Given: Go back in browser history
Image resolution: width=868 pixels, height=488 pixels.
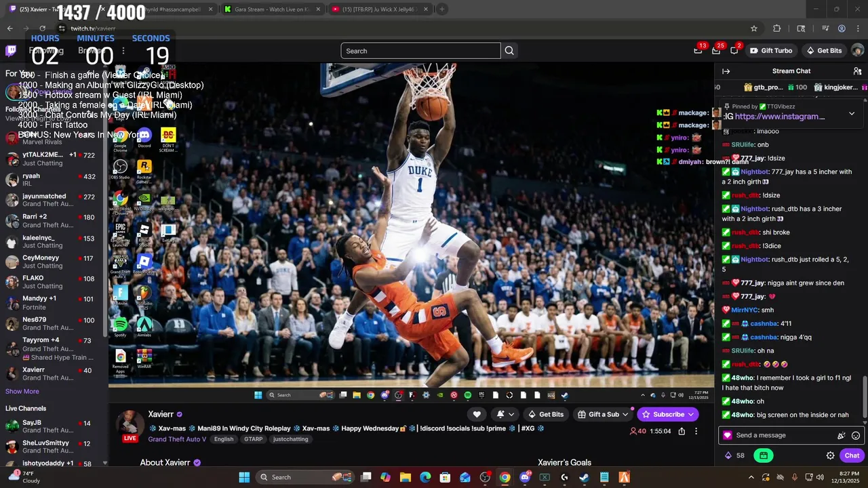Looking at the screenshot, I should pos(9,28).
